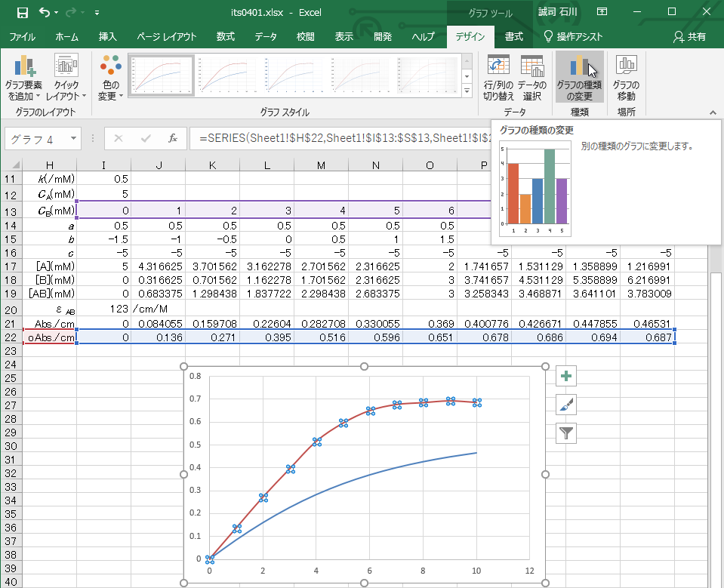
Task: Click the 操作アシスト lightbulb search
Action: [574, 37]
